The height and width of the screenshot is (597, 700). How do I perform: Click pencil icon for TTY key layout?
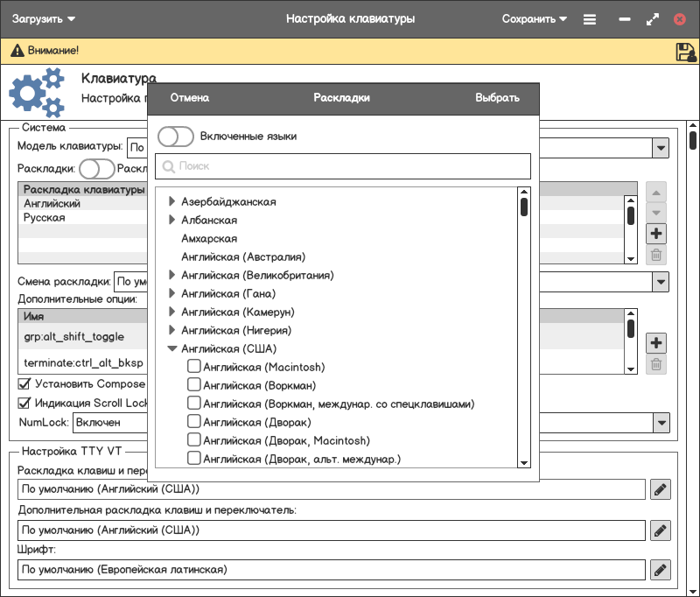pos(661,489)
